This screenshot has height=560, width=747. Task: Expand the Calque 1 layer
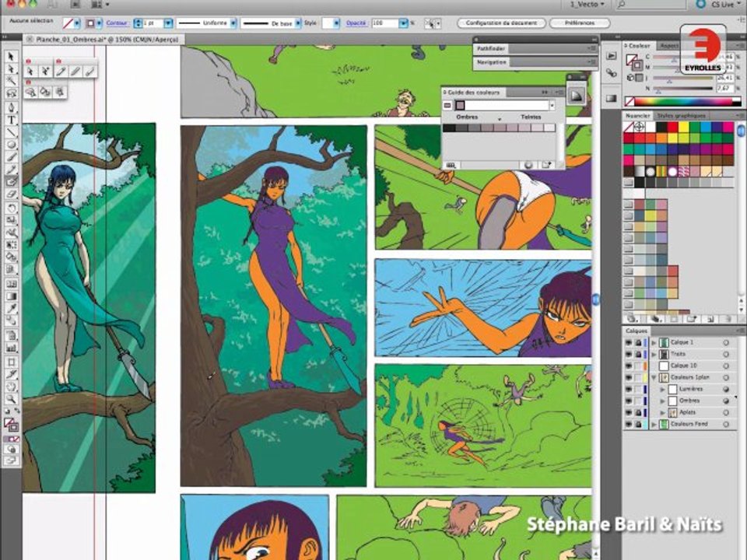pyautogui.click(x=654, y=342)
